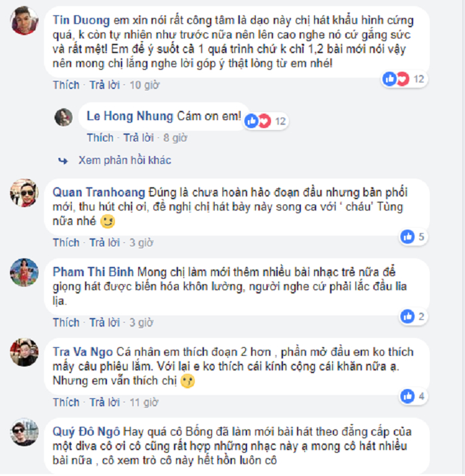Image resolution: width=465 pixels, height=476 pixels.
Task: Click reaction icons on Tin Duong's comment
Action: tap(396, 79)
